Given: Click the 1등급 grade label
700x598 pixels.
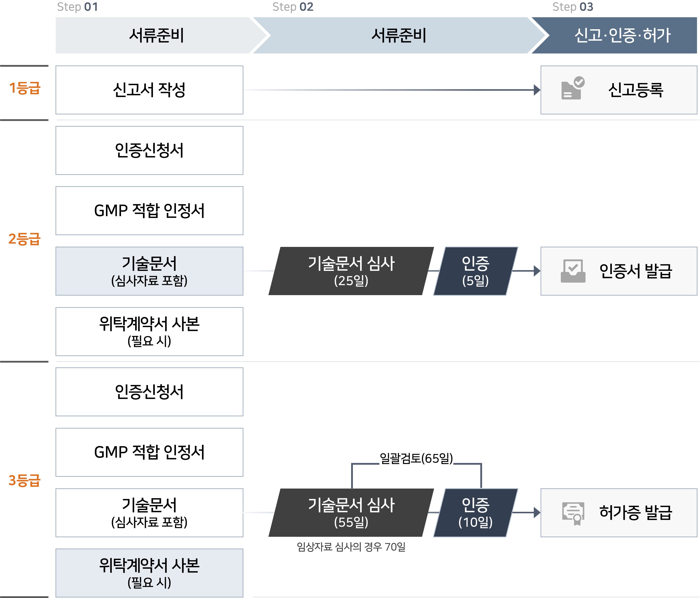Looking at the screenshot, I should coord(25,88).
